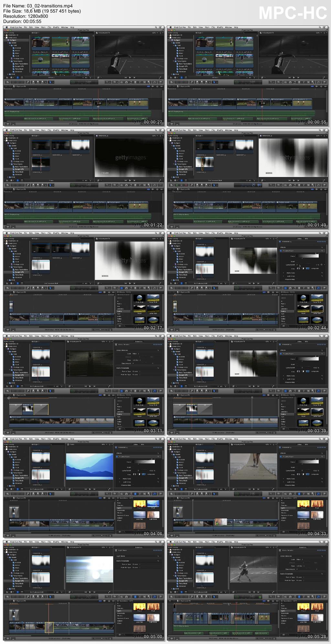Open Notification Center icon in 00:00:55 frame

[324, 27]
